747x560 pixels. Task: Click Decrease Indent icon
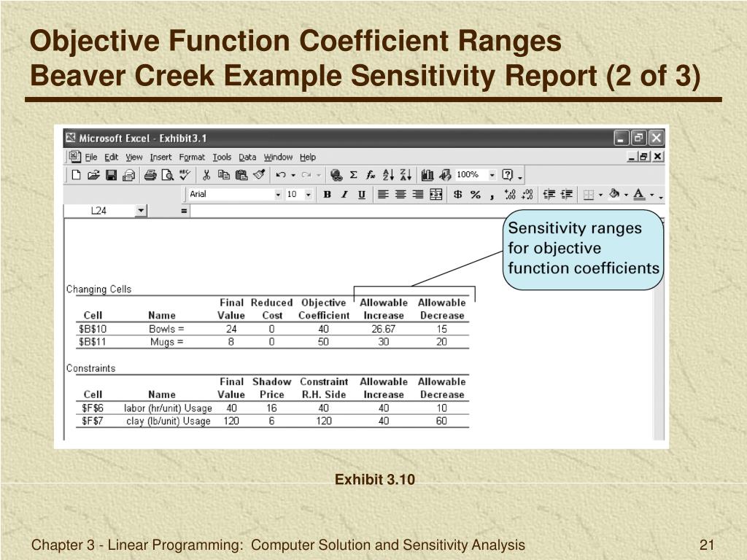549,194
